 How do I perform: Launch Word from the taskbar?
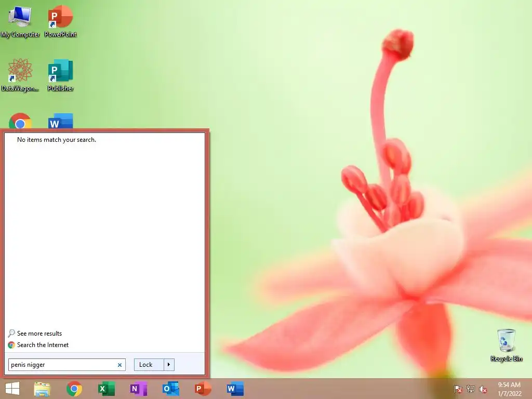tap(235, 389)
